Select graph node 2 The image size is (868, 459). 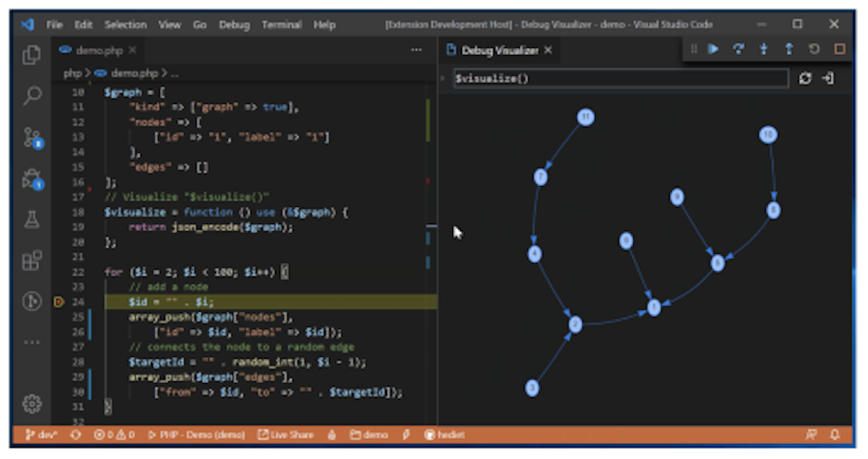click(x=575, y=324)
